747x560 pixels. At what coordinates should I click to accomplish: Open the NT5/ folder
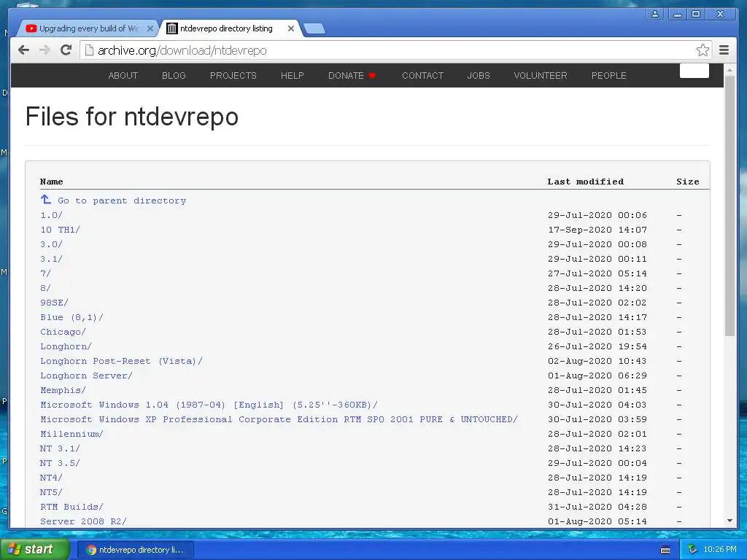tap(52, 492)
